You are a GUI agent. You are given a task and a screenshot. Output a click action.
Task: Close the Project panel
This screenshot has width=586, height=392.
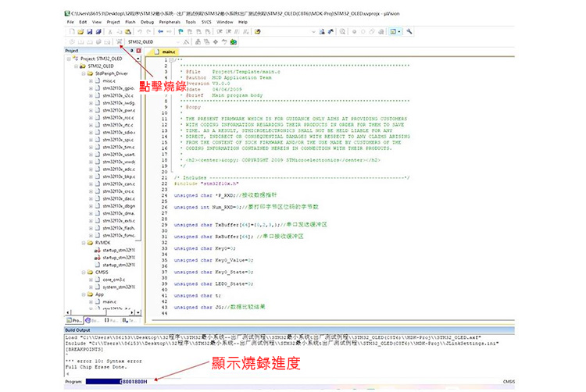(138, 51)
